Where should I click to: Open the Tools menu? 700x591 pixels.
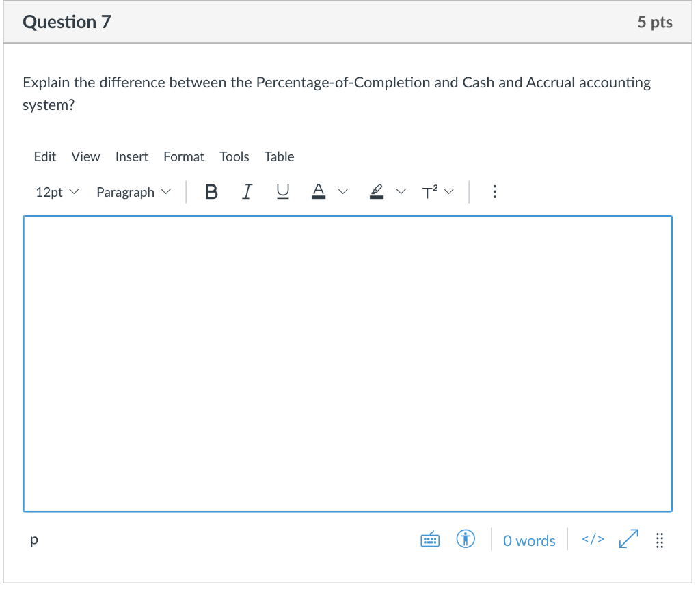(234, 157)
